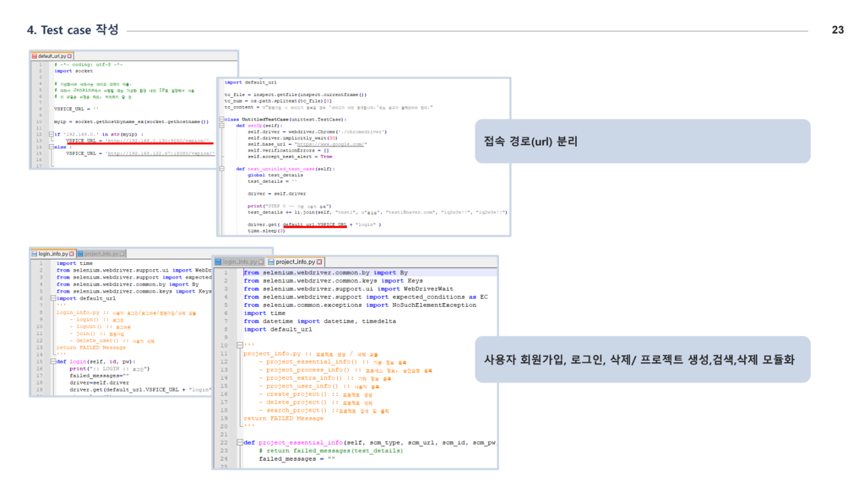Click the vertical scrollbar of the project_info.py editor
Image resolution: width=868 pixels, height=486 pixels.
coord(494,362)
